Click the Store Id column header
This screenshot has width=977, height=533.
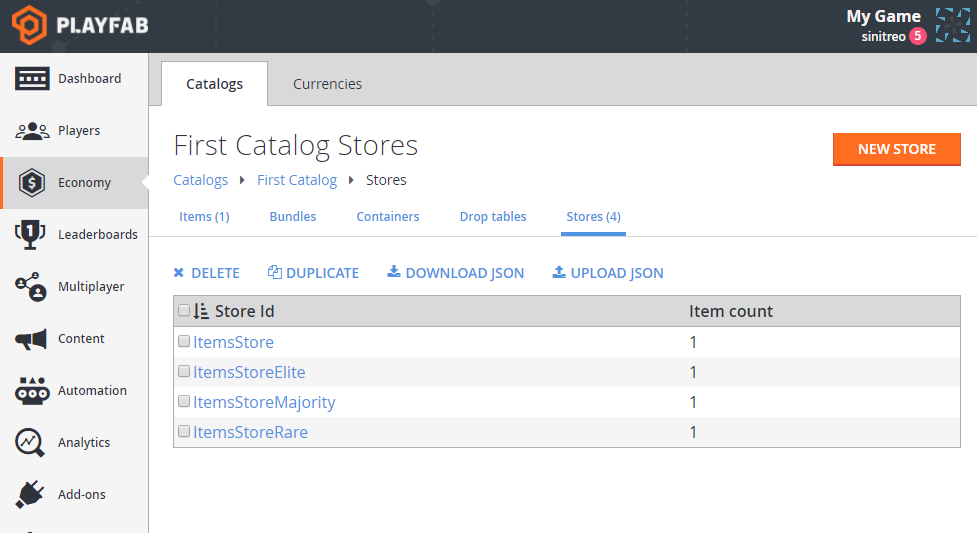pos(244,311)
